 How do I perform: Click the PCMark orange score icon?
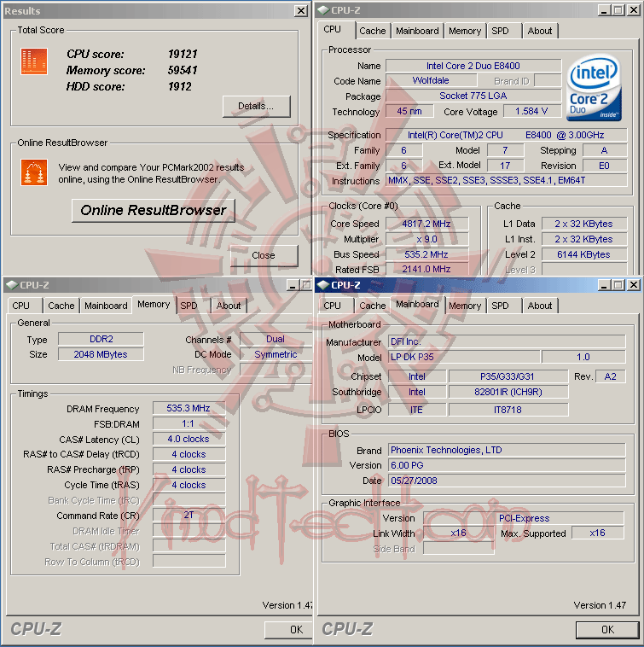pos(34,61)
